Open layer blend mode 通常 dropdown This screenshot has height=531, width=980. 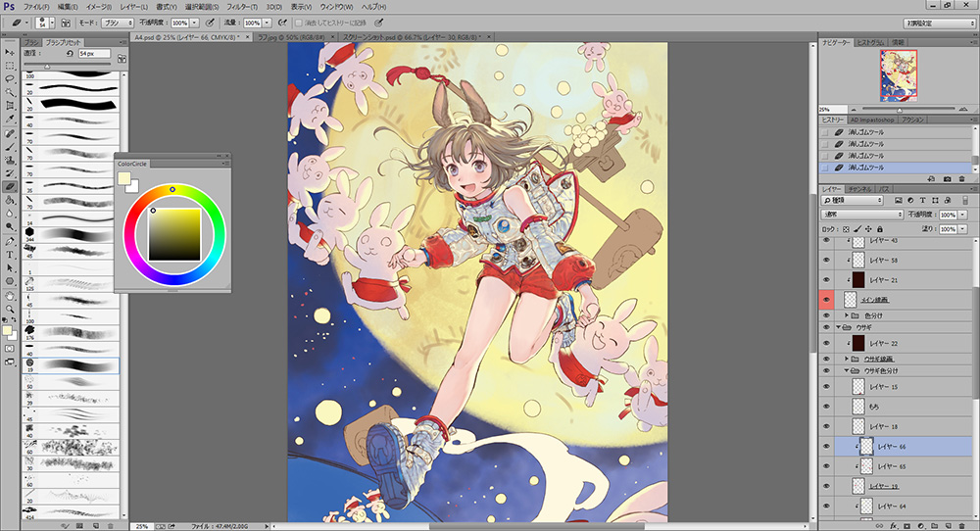[x=862, y=215]
